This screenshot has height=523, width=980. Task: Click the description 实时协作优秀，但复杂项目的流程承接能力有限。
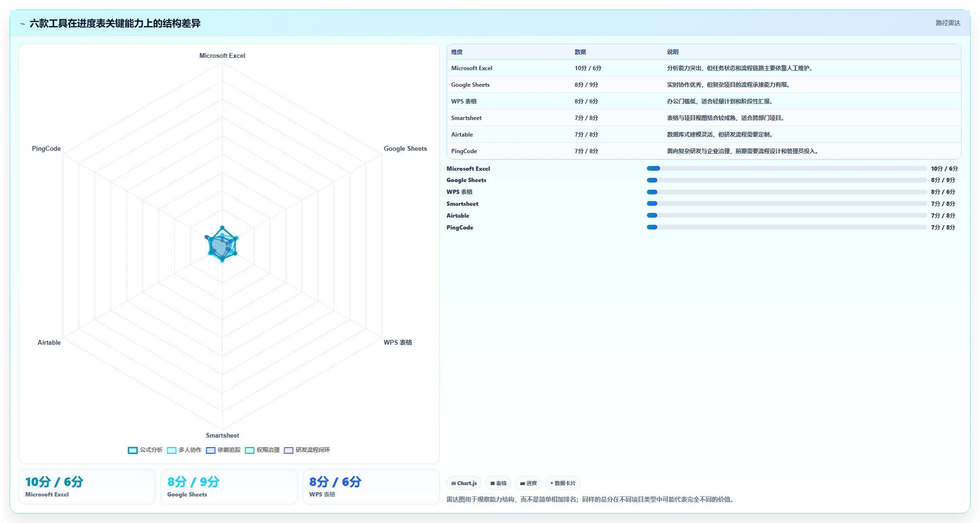[x=729, y=85]
